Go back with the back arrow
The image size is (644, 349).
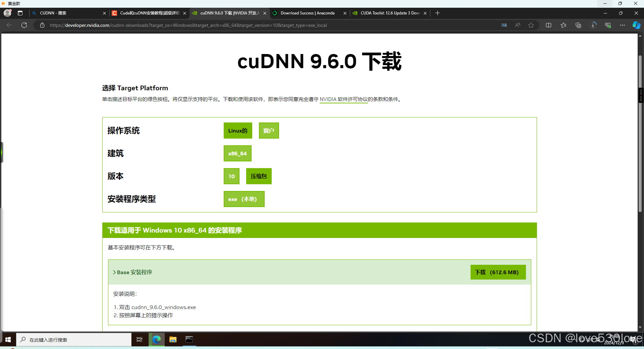pos(9,25)
